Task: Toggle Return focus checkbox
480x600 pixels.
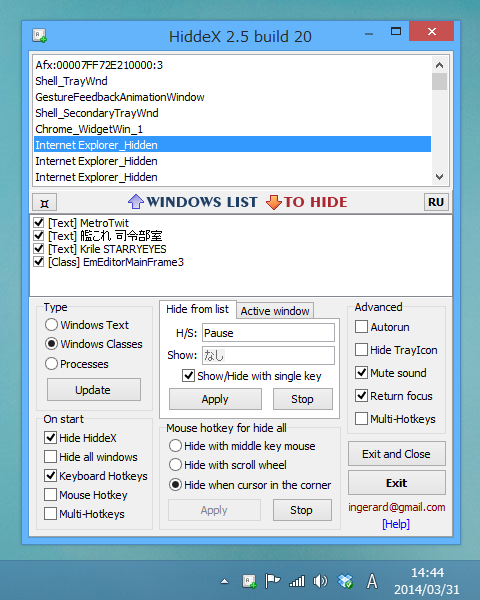Action: pos(394,396)
